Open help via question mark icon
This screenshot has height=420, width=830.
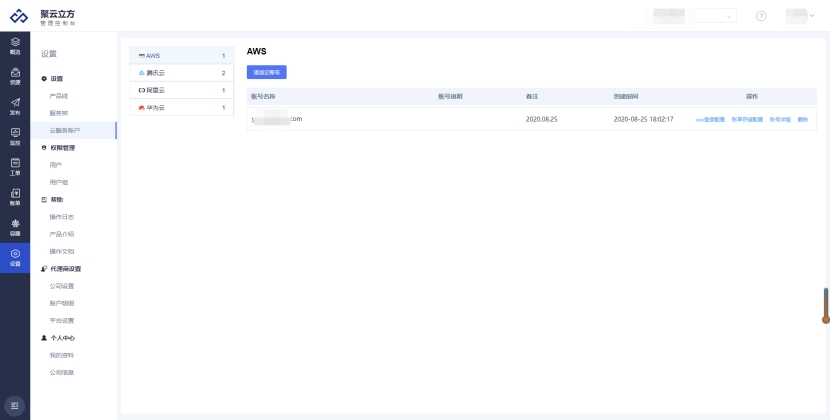pos(761,16)
